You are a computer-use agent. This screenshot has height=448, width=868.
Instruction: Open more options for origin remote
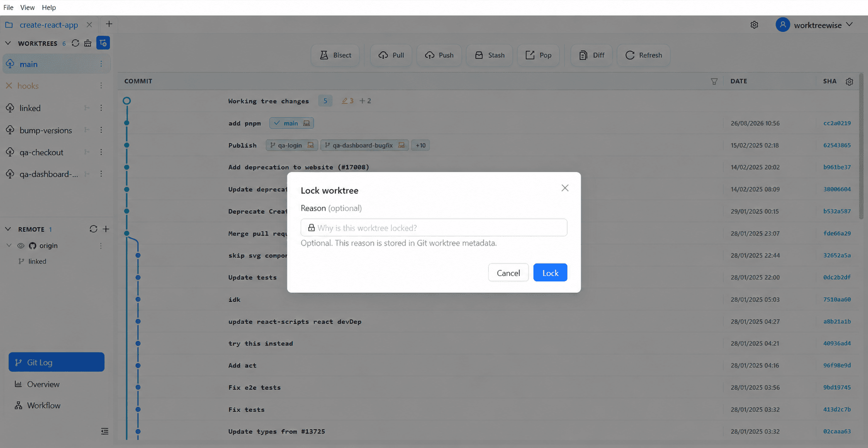[x=101, y=246]
